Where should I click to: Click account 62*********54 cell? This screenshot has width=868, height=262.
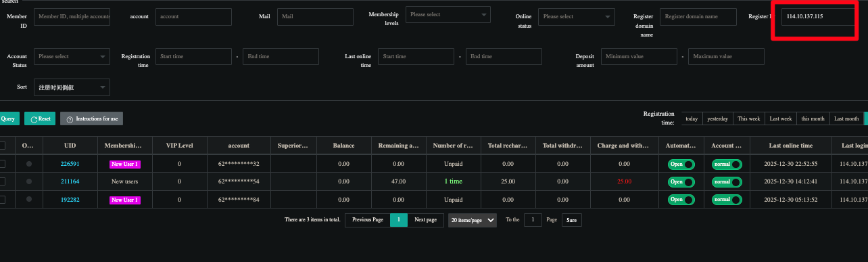click(239, 181)
